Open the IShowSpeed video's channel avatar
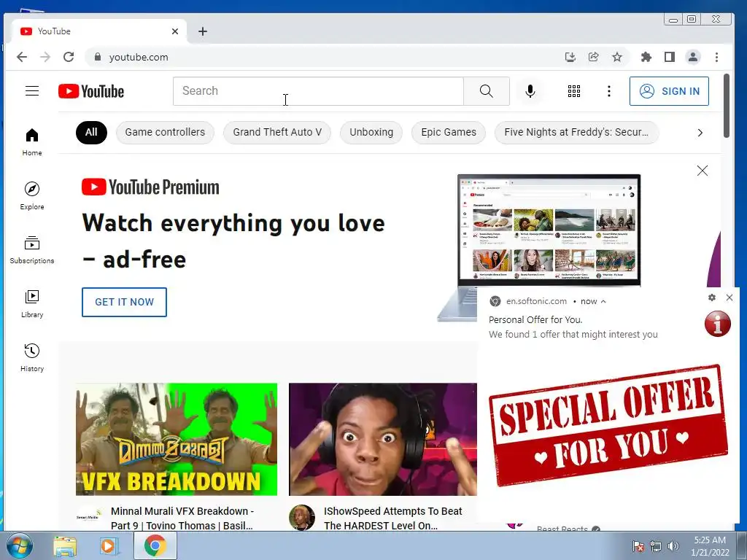Image resolution: width=747 pixels, height=560 pixels. 302,518
